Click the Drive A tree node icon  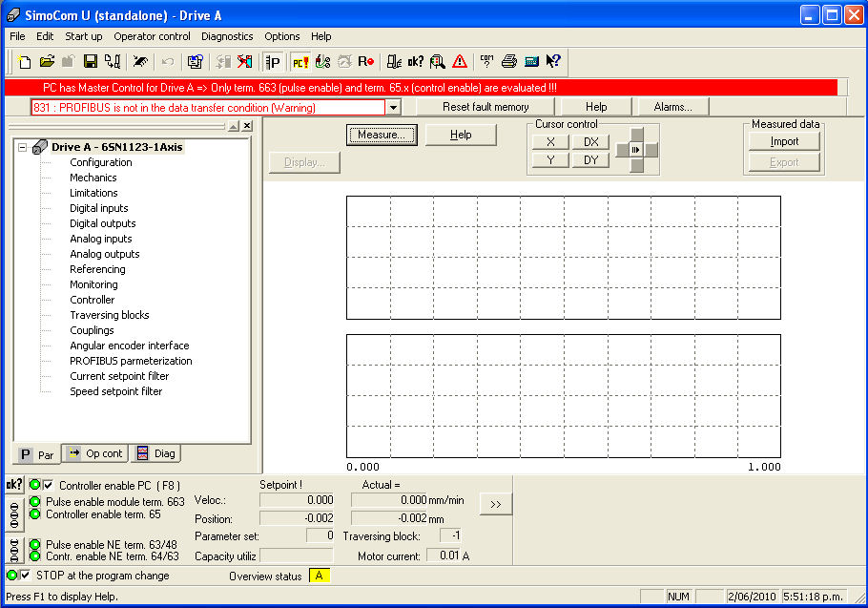[40, 147]
